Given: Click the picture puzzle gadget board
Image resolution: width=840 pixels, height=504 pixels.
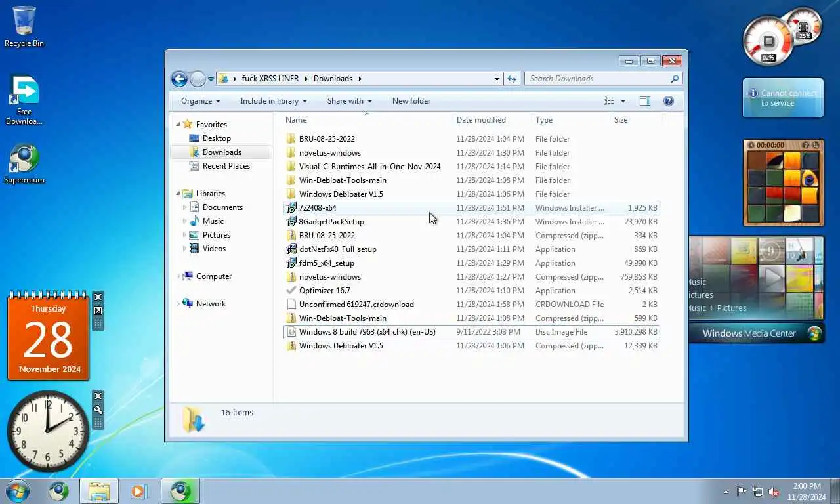Looking at the screenshot, I should point(783,187).
